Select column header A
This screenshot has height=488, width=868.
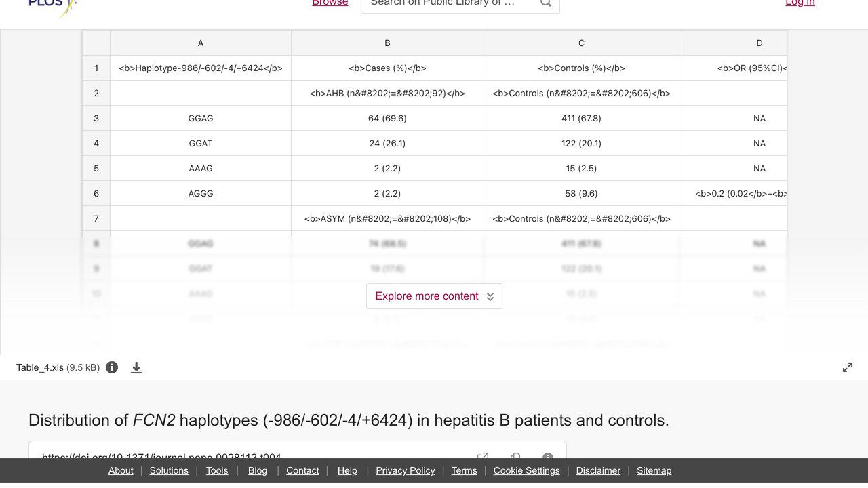(x=201, y=43)
